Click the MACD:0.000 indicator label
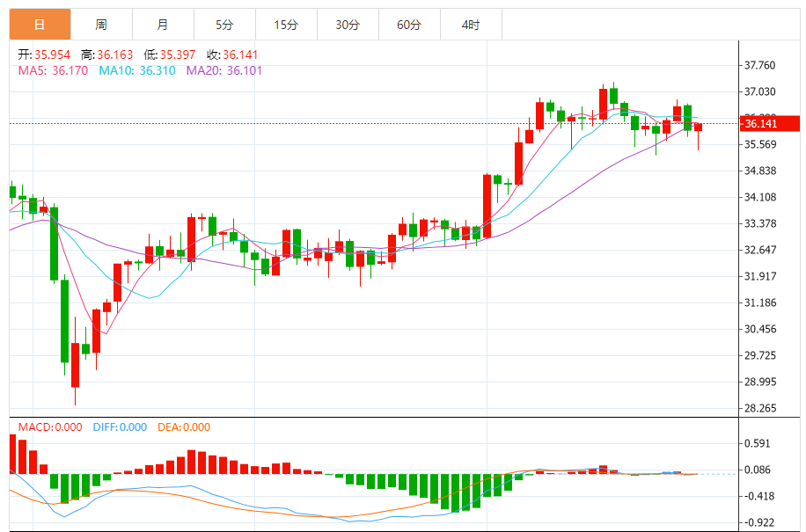Image resolution: width=806 pixels, height=532 pixels. click(50, 427)
